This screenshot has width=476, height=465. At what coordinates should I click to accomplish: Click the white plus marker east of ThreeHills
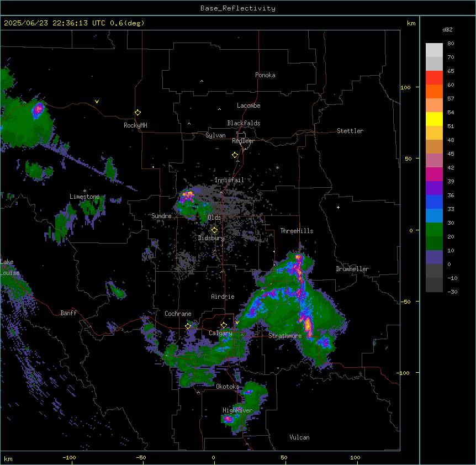click(x=338, y=207)
